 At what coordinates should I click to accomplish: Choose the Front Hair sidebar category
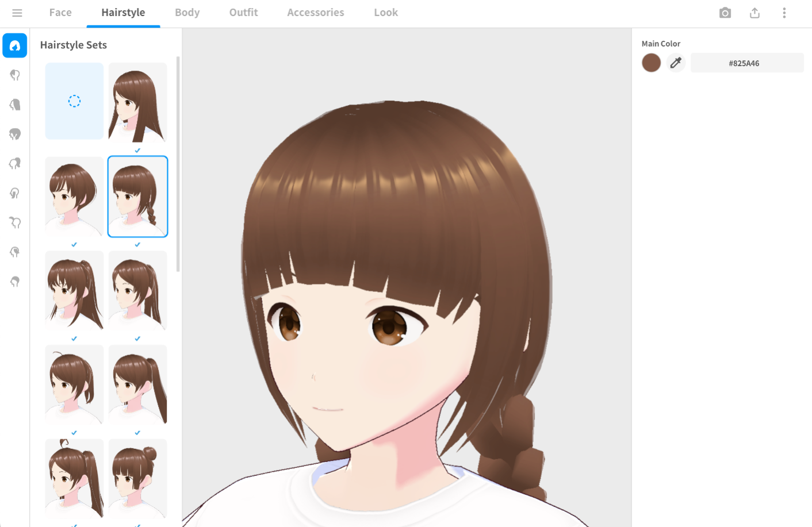click(x=15, y=75)
